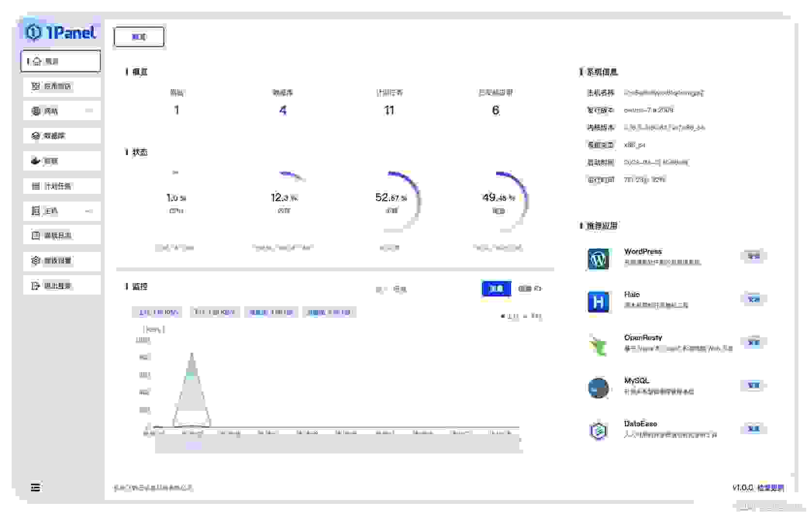Install DataEase with its button
Image resolution: width=812 pixels, height=516 pixels.
pos(753,428)
